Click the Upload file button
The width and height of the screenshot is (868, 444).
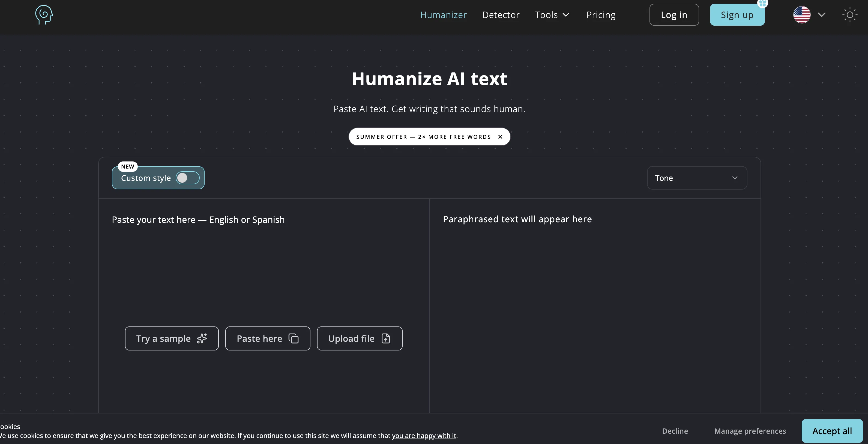(x=359, y=338)
